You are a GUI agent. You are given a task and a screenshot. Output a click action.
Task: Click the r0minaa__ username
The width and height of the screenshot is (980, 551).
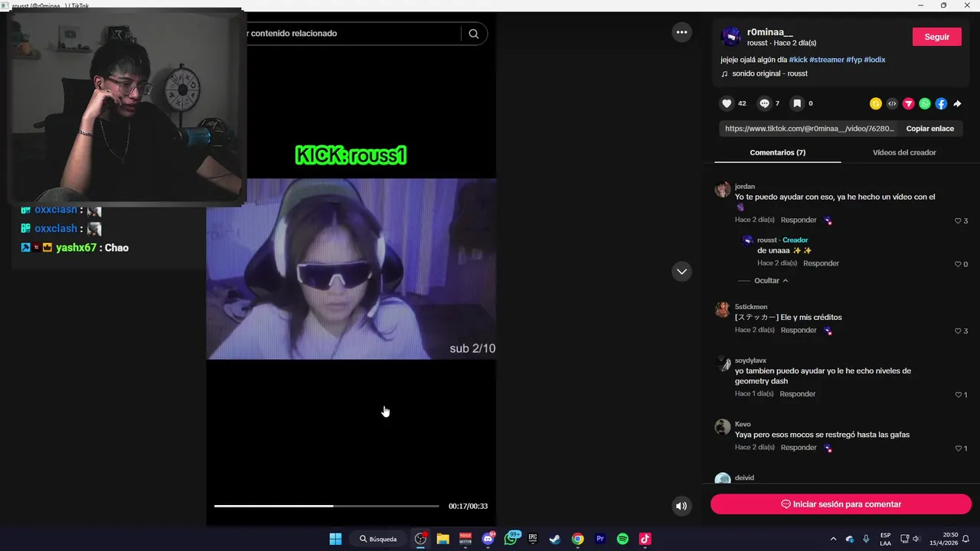pos(771,31)
